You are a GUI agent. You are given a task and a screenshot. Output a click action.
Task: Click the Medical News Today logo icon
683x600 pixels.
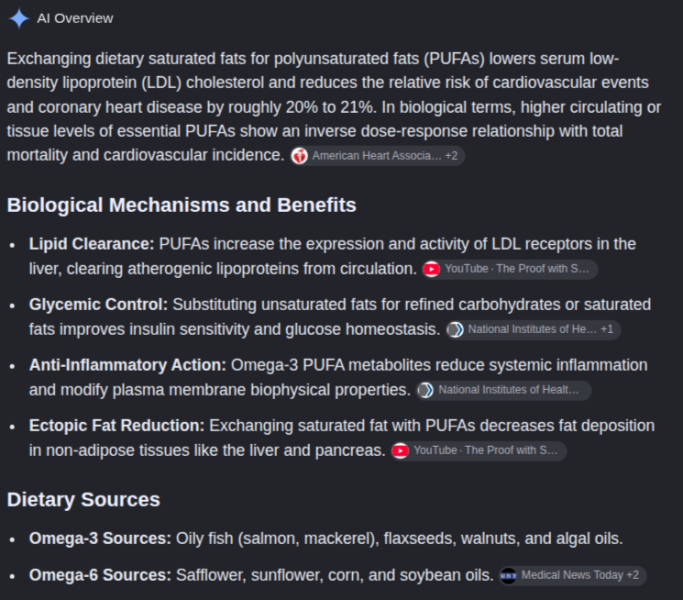[x=508, y=576]
